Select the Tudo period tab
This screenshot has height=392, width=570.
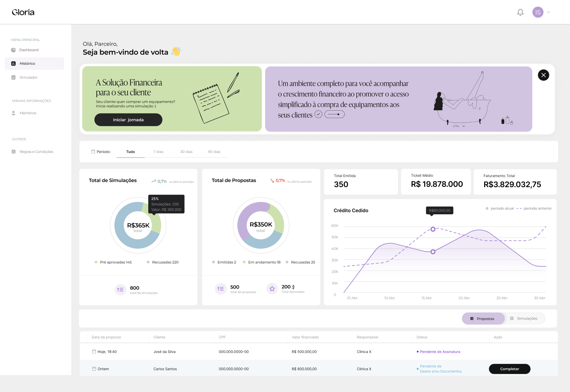tap(131, 152)
